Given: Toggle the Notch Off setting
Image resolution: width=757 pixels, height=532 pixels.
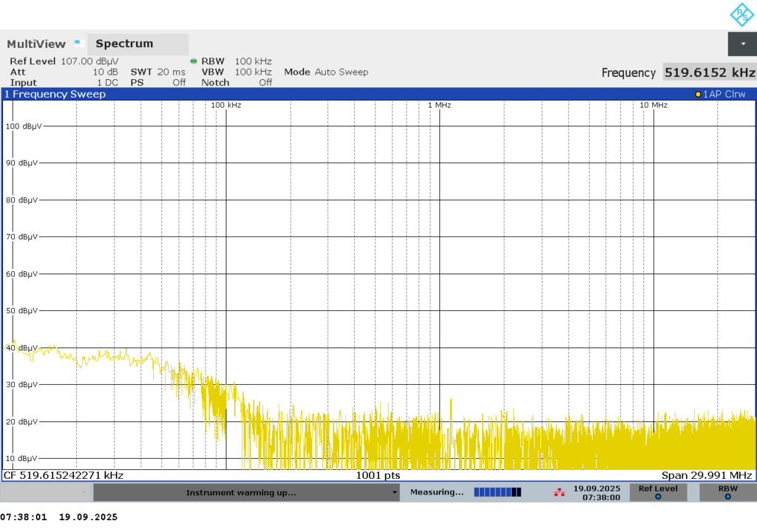Looking at the screenshot, I should click(x=237, y=83).
